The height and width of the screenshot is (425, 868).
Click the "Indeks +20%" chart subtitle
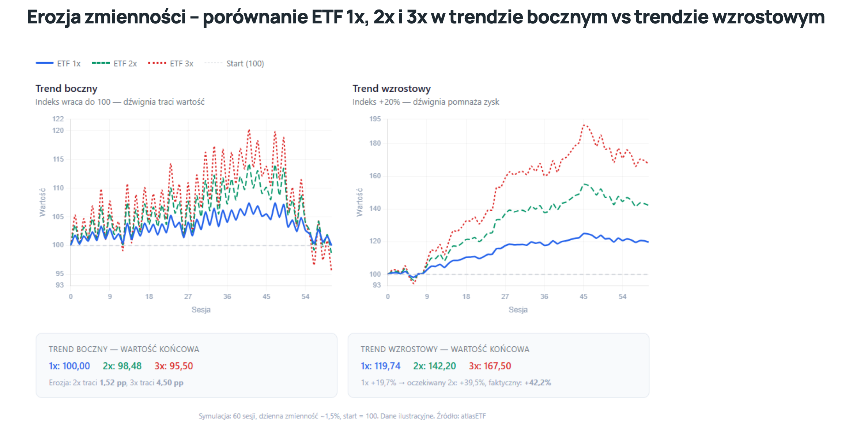tap(425, 102)
